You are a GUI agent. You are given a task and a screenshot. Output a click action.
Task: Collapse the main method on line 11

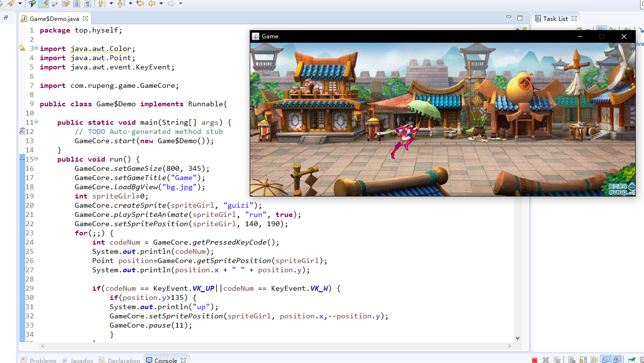coord(36,122)
